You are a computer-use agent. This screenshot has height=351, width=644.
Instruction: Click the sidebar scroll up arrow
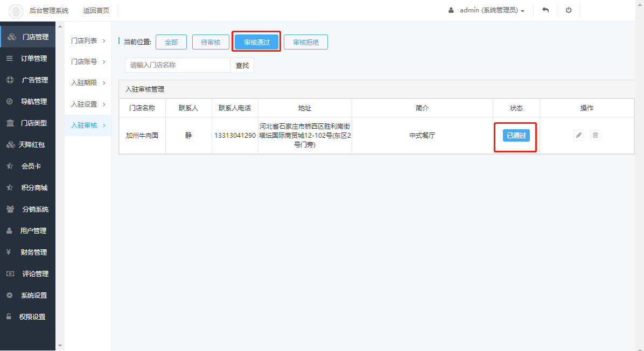coord(60,26)
